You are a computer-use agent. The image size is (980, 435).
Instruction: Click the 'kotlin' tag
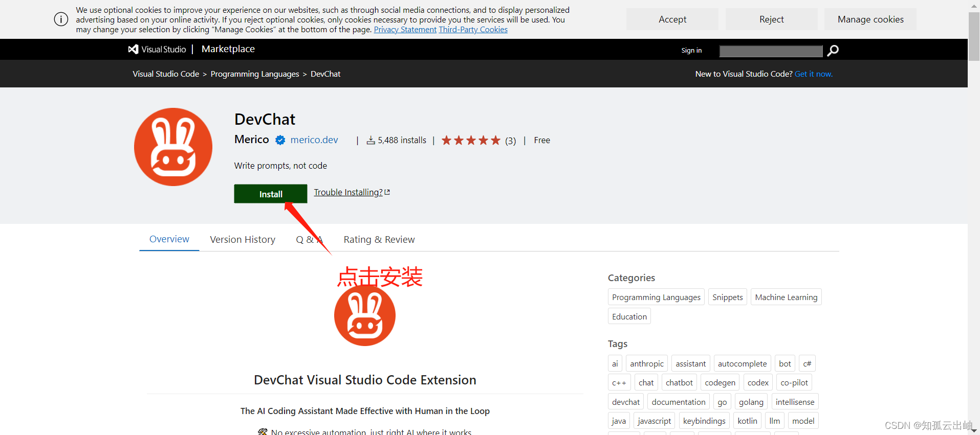tap(747, 421)
